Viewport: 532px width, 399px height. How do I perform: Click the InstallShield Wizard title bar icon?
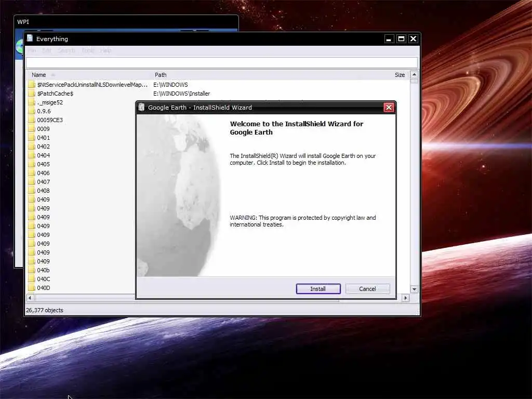coord(141,107)
